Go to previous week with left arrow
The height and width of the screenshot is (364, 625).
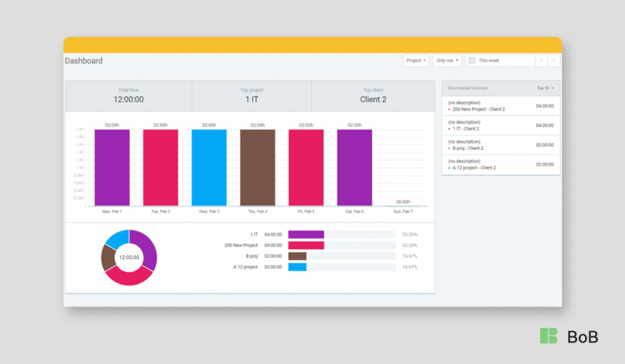tap(541, 60)
